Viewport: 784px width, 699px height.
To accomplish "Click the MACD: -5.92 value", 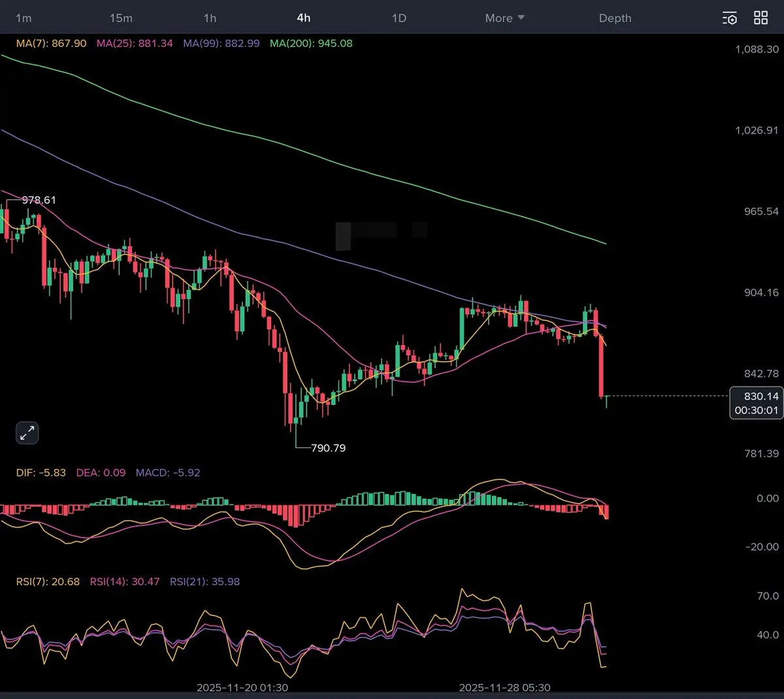I will 168,472.
